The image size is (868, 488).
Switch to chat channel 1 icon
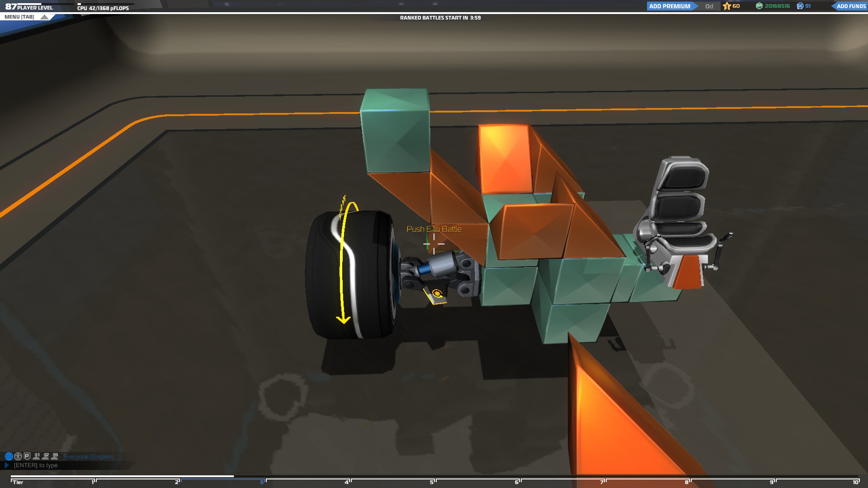point(37,456)
